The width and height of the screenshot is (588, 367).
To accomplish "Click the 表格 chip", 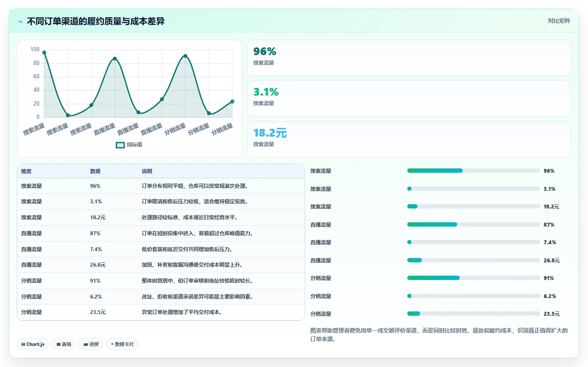I will [x=64, y=344].
